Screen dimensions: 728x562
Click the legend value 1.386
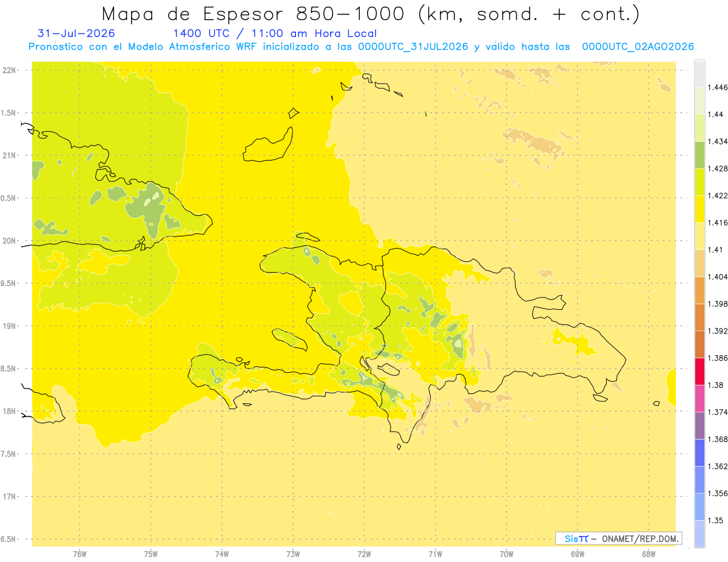pos(718,358)
